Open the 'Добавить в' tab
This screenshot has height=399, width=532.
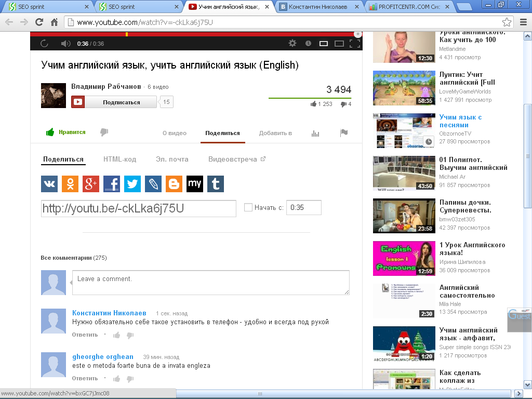[x=275, y=133]
